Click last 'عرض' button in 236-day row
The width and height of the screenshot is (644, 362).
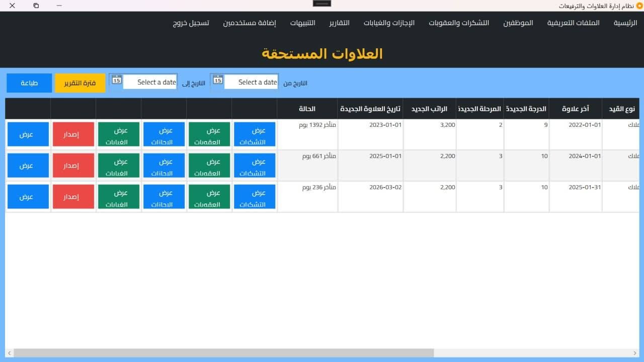pos(28,197)
